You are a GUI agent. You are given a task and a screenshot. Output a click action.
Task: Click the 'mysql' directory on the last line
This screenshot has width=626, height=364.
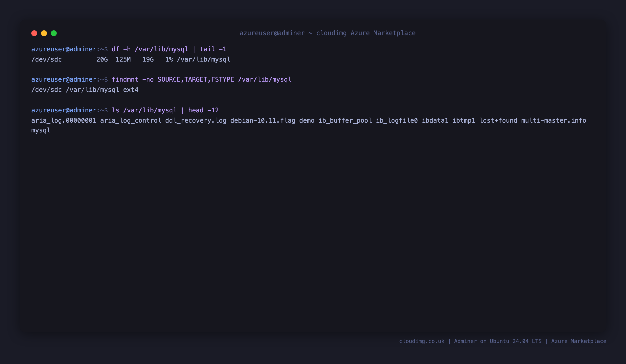coord(41,130)
